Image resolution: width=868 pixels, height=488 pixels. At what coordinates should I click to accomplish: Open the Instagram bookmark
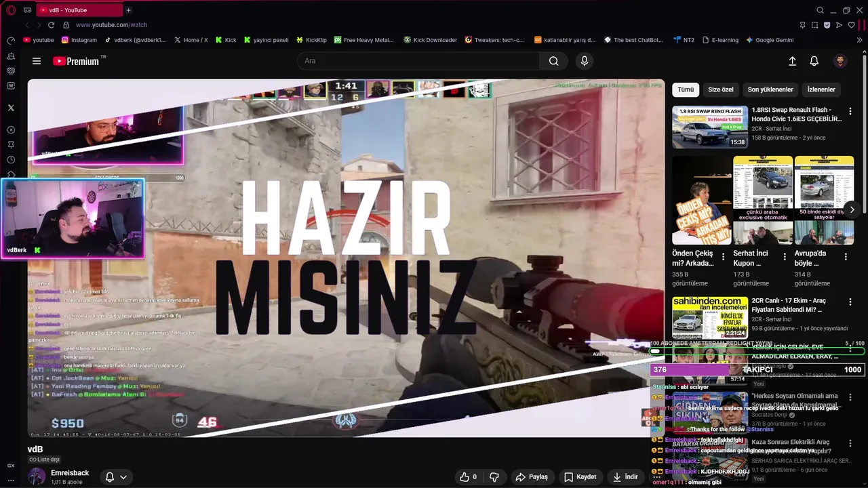pos(79,40)
